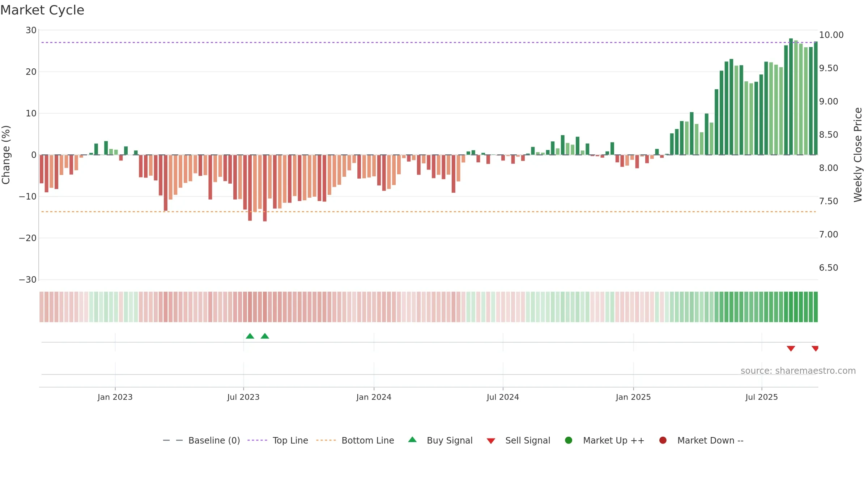Click the −30 tick on Change axis
Viewport: 868px width, 488px height.
(28, 280)
